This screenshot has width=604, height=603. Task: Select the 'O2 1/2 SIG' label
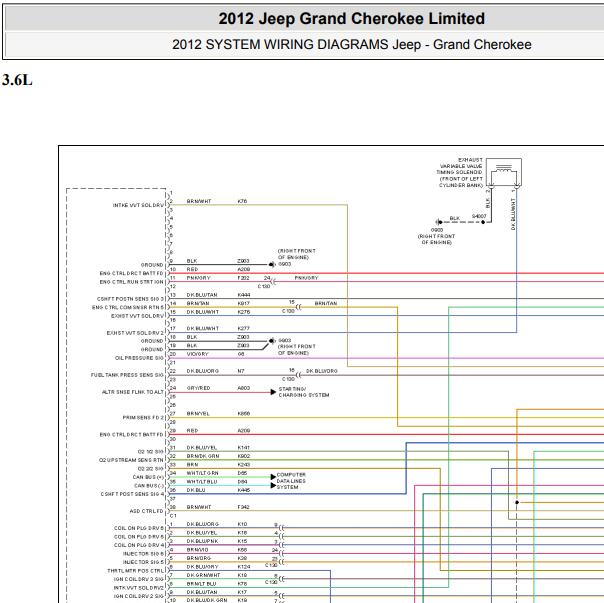coord(151,452)
